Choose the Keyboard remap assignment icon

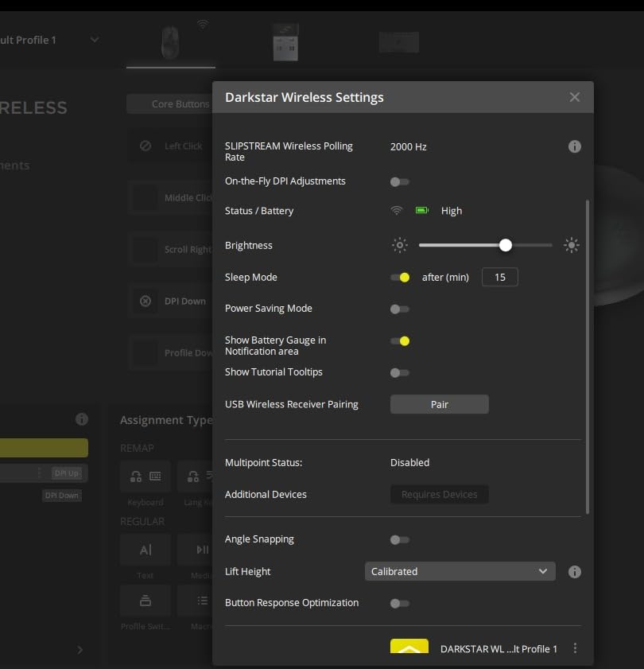[x=145, y=476]
